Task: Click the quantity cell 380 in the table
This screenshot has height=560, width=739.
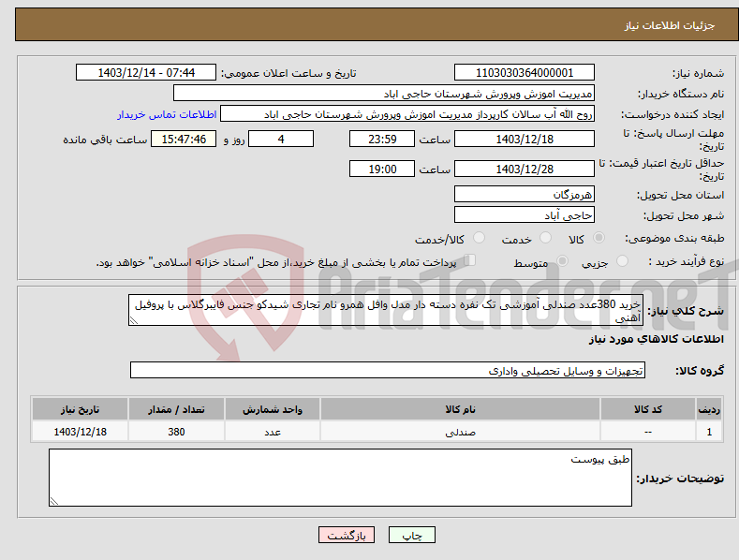Action: pyautogui.click(x=176, y=432)
